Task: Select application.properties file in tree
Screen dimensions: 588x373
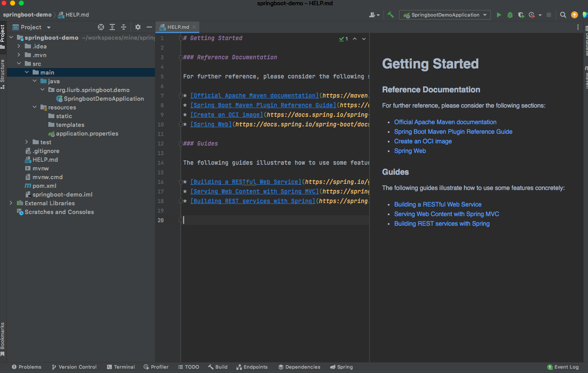Action: click(x=87, y=133)
